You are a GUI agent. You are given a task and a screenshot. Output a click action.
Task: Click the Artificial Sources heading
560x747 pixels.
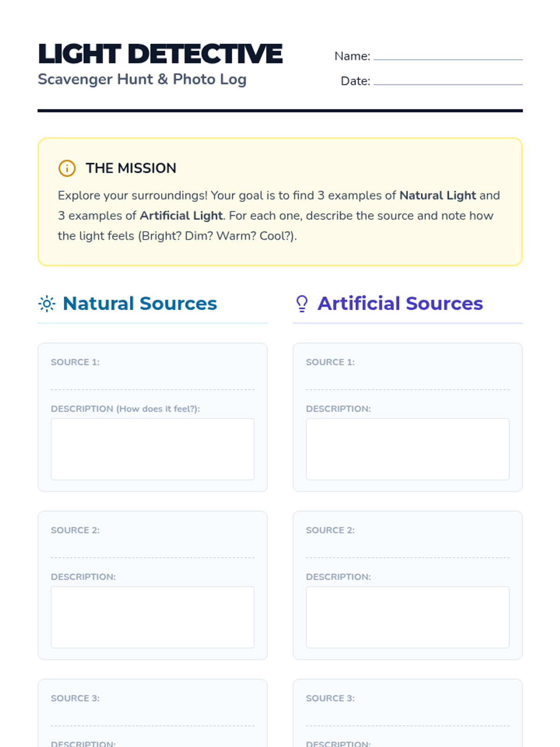click(x=400, y=304)
